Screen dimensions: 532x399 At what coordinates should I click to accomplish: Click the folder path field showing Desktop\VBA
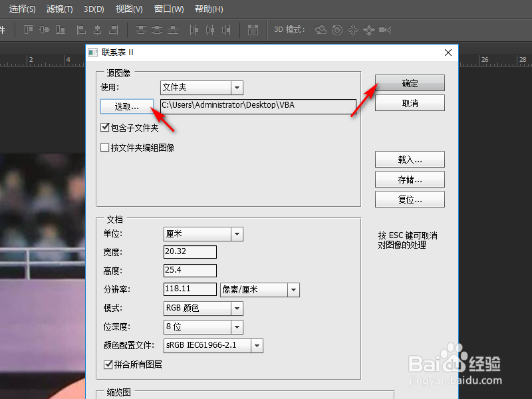(x=258, y=106)
